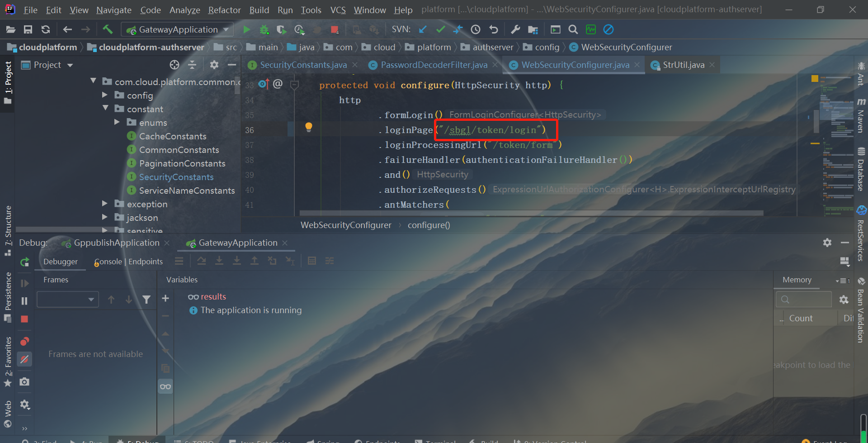Viewport: 868px width, 443px height.
Task: Click the Open folder toolbar icon
Action: point(11,29)
